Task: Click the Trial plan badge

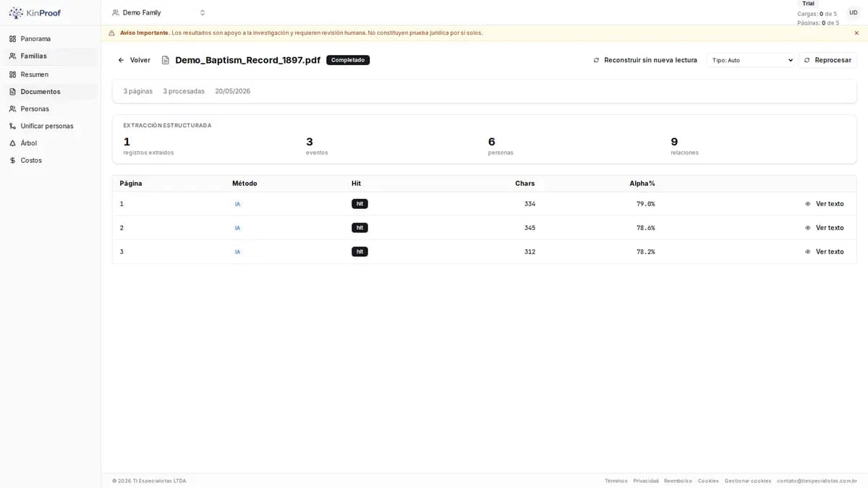Action: pyautogui.click(x=808, y=4)
